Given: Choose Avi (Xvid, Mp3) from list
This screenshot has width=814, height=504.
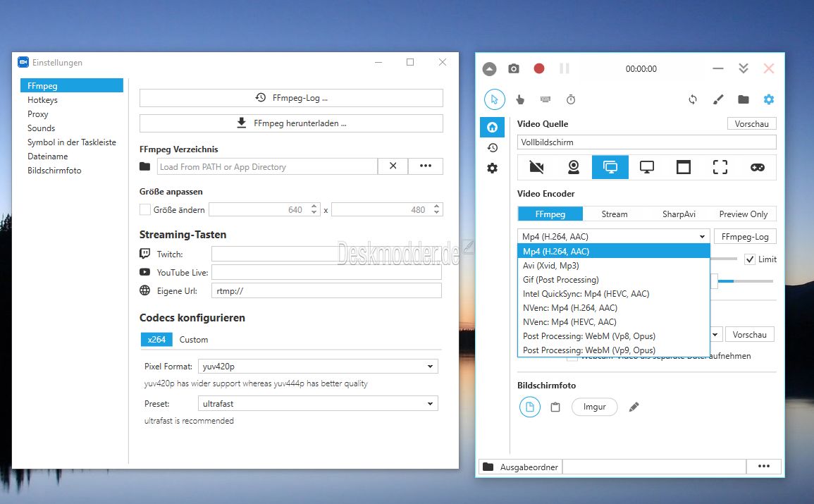Looking at the screenshot, I should pyautogui.click(x=614, y=265).
